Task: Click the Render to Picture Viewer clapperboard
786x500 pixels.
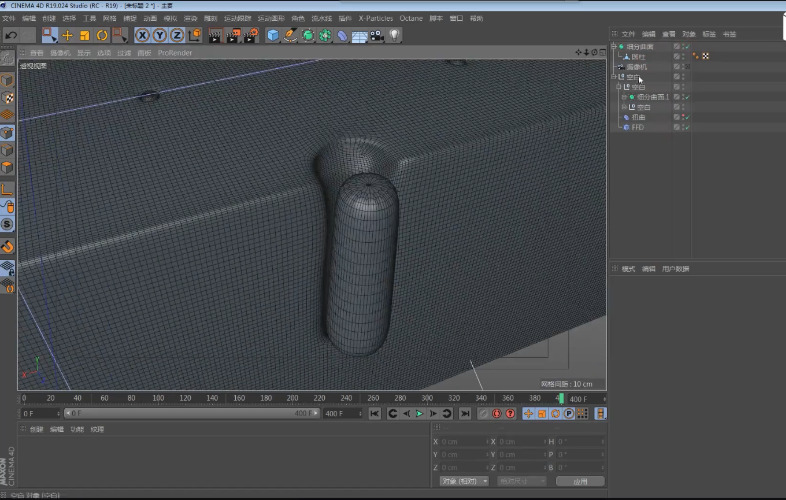Action: (x=234, y=35)
